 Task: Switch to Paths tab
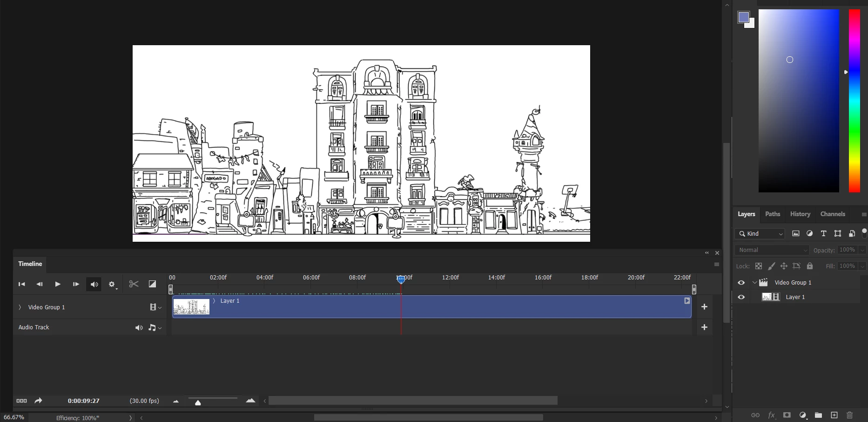[x=773, y=214]
